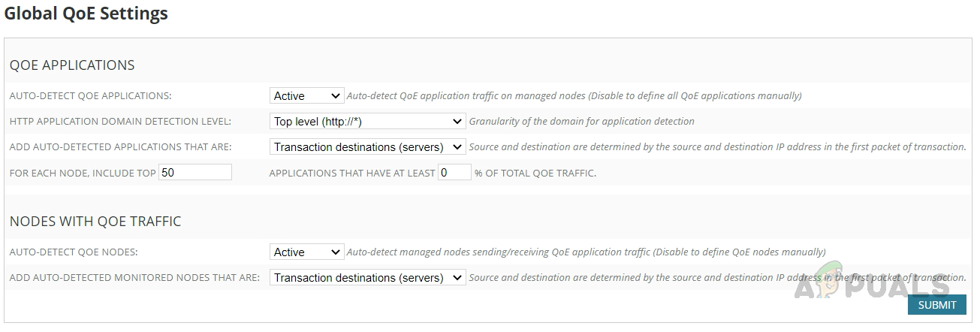Open Add Auto-Detected Applications That Are dropdown
This screenshot has width=980, height=332.
[x=367, y=146]
